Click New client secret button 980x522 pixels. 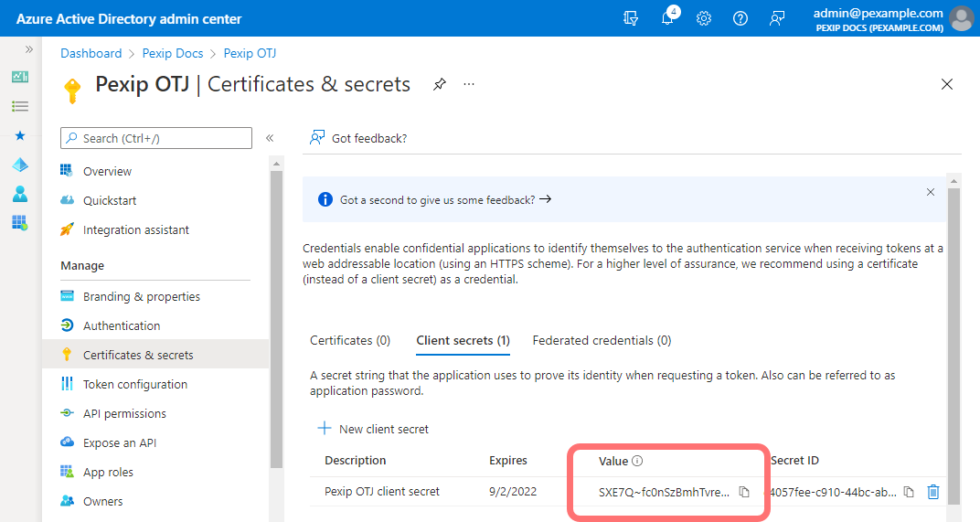pyautogui.click(x=373, y=429)
